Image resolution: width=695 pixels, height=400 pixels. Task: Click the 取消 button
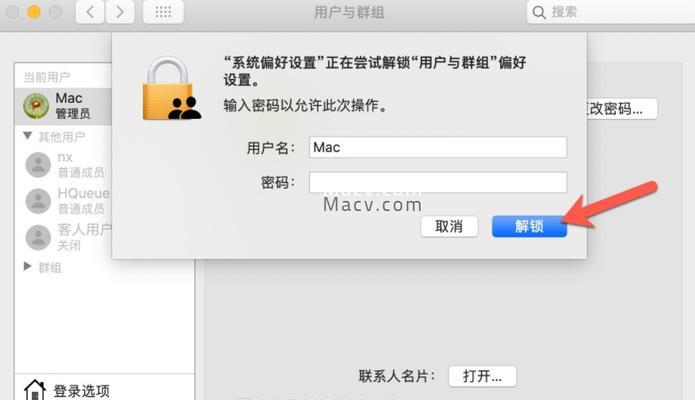(449, 227)
